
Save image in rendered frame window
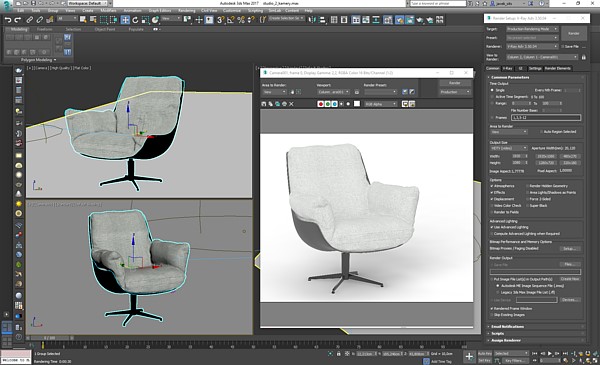[x=264, y=104]
